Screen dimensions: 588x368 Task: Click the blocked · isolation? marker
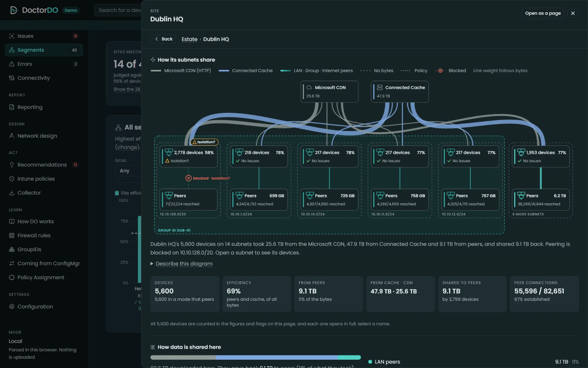coord(208,178)
